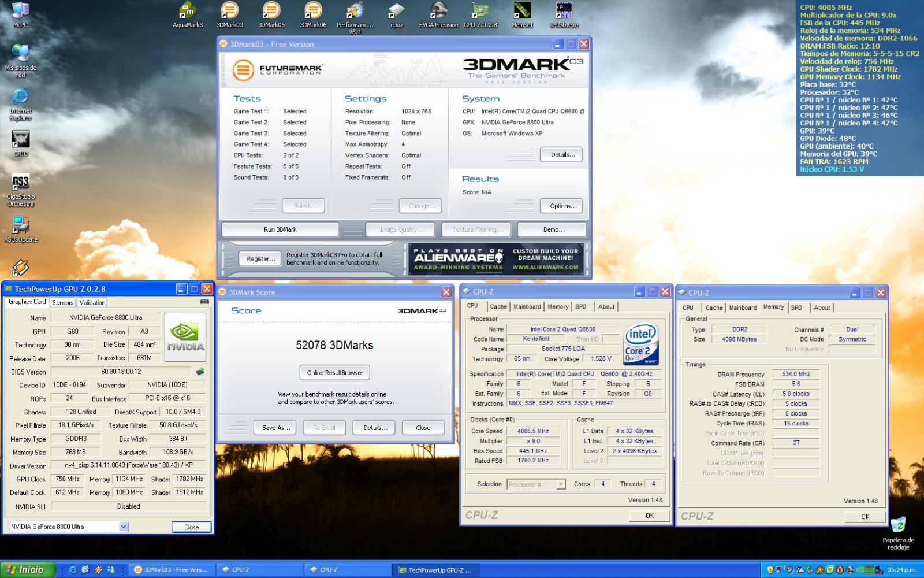The image size is (924, 578).
Task: Click Close in the 3DMark Score window
Action: tap(423, 428)
